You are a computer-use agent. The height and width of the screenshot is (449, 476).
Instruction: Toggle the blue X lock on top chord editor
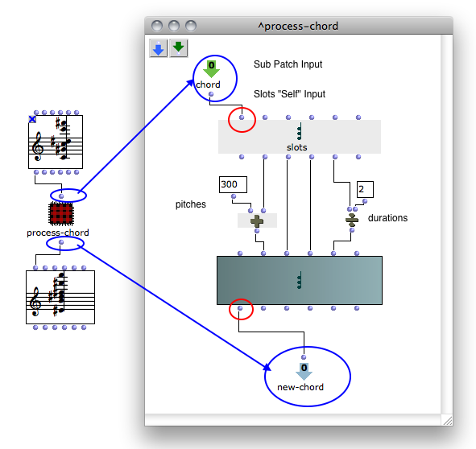[32, 119]
